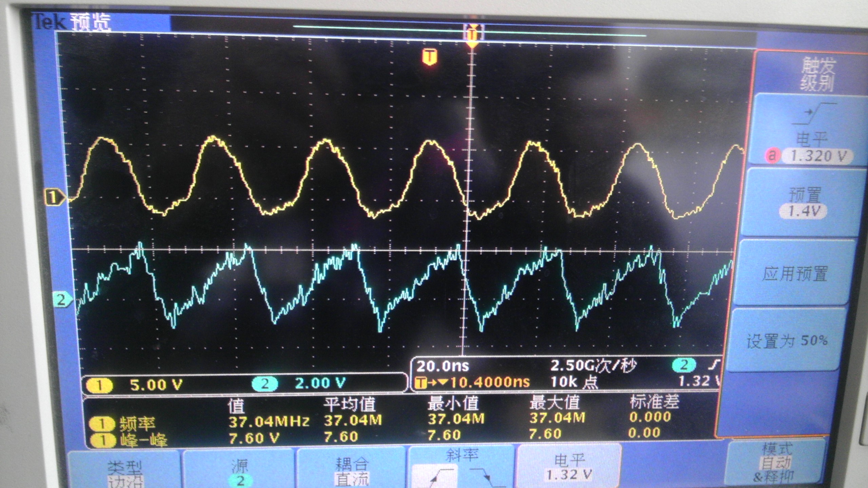
Task: Click the red 'a' knob indicator beside 1.320 V
Action: click(x=772, y=156)
